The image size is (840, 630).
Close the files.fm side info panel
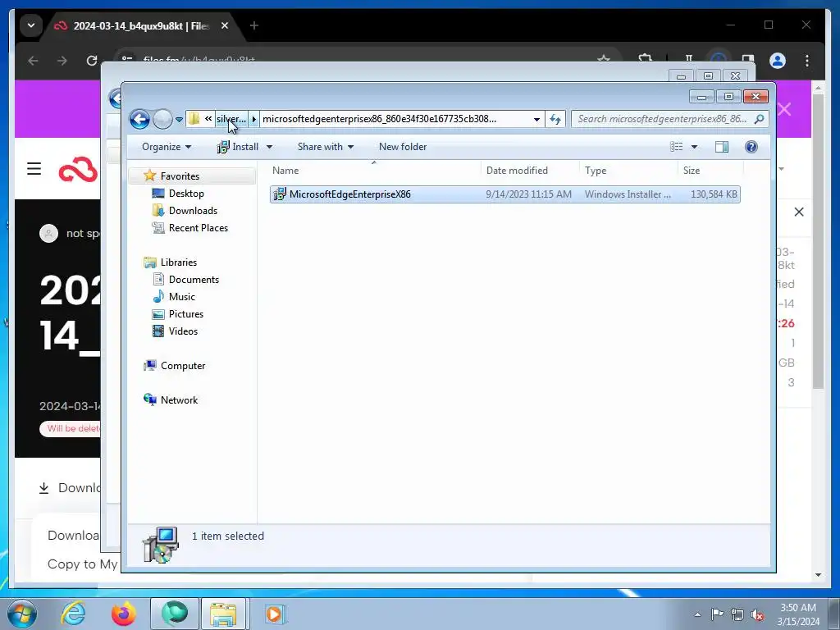(799, 212)
